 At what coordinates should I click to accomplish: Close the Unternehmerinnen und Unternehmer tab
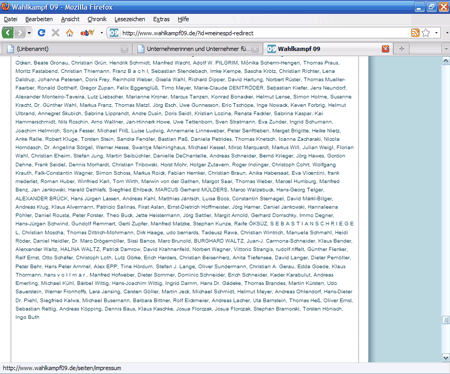tap(255, 49)
